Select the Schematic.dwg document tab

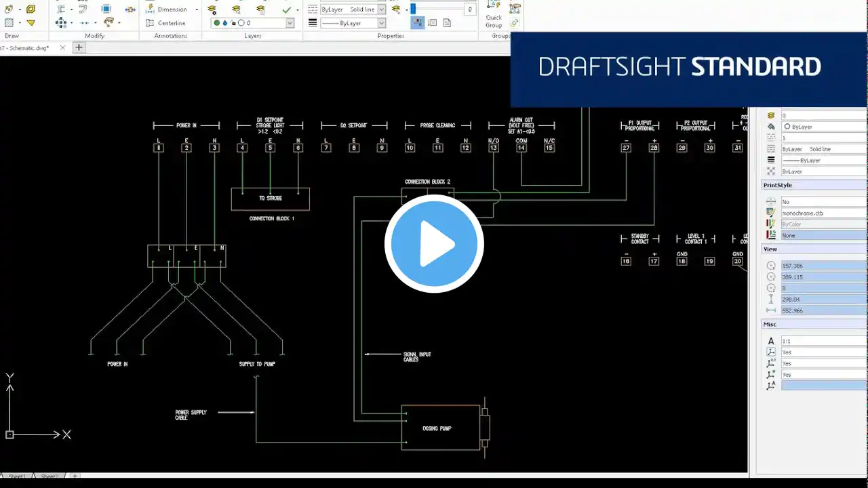pos(24,48)
